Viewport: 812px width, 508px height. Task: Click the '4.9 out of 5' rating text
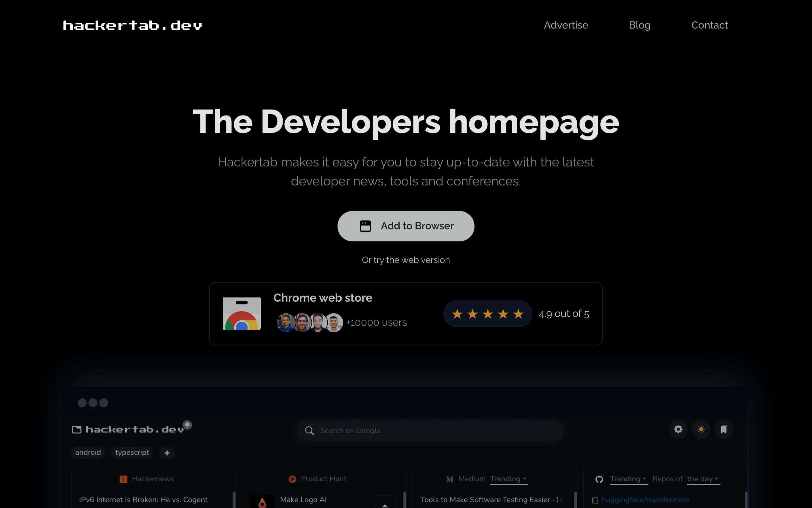click(x=564, y=314)
